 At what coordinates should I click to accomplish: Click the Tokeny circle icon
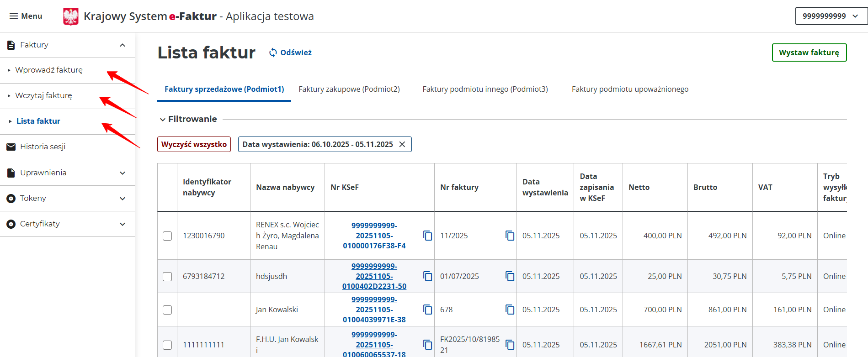[x=11, y=198]
